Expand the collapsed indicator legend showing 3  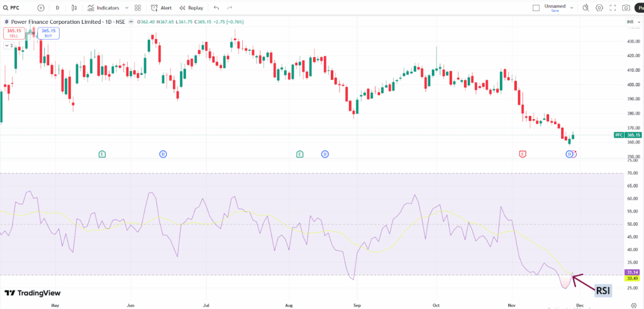[9, 45]
